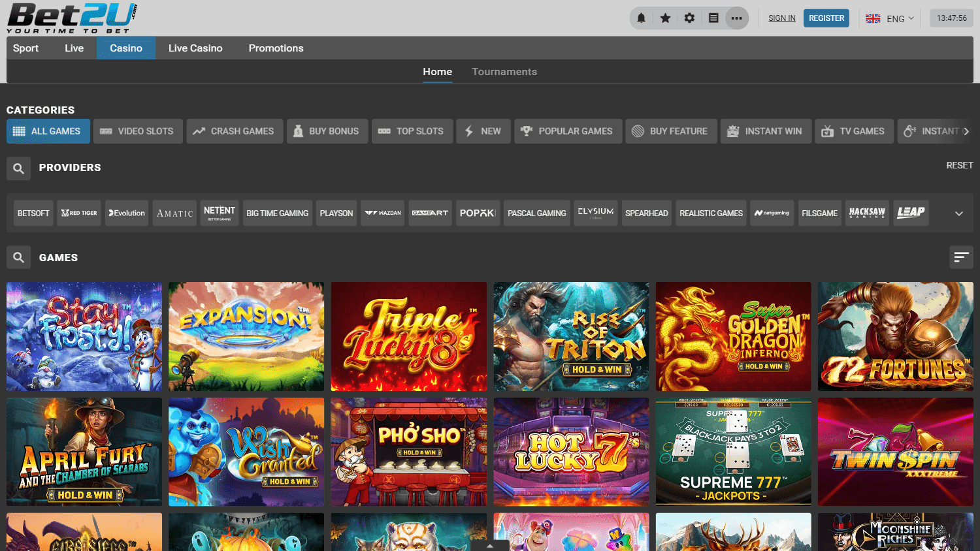Toggle the Hacksaw Gaming provider filter
980x551 pixels.
pos(867,213)
